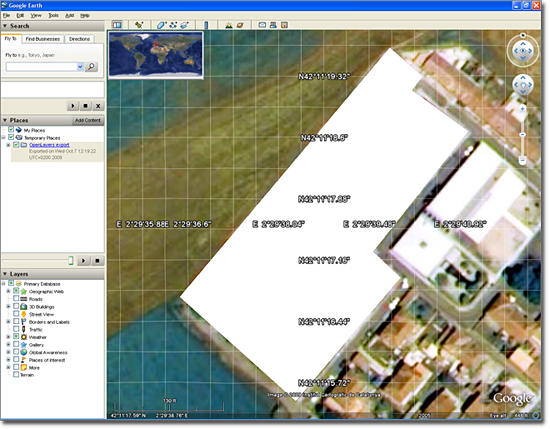Toggle the Weather layer checkbox
This screenshot has width=550, height=429.
pyautogui.click(x=16, y=337)
